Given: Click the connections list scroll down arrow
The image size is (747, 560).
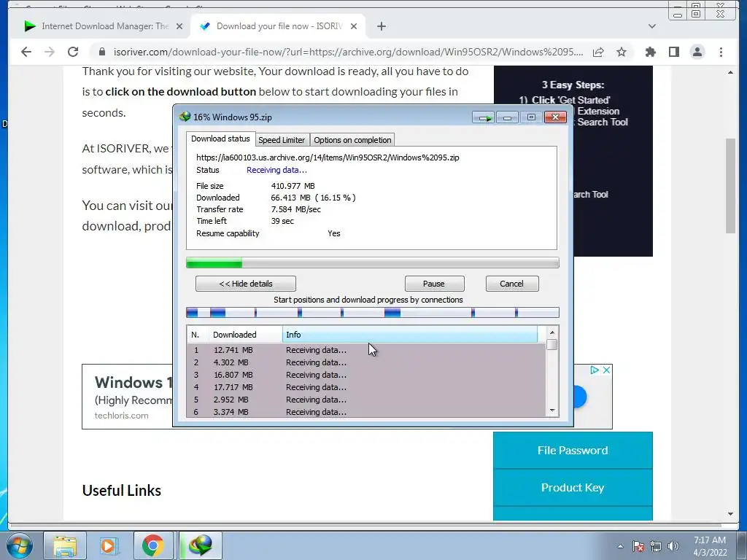Looking at the screenshot, I should (552, 411).
